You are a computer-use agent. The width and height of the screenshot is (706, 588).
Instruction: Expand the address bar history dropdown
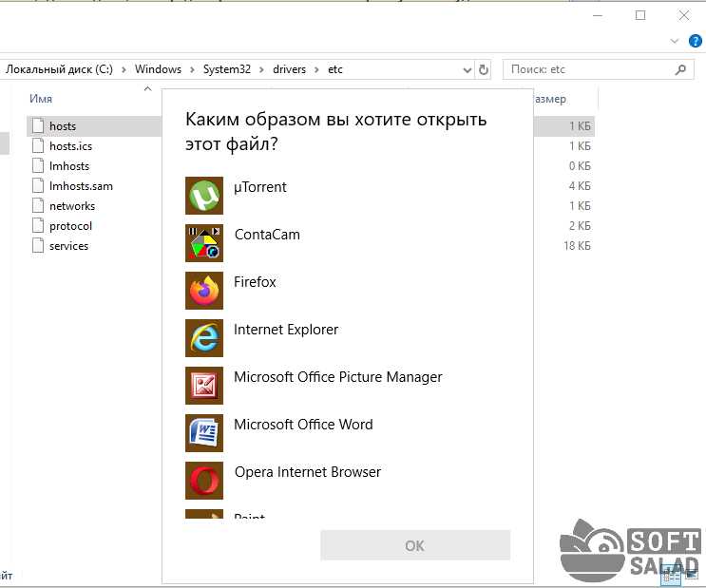[x=467, y=70]
